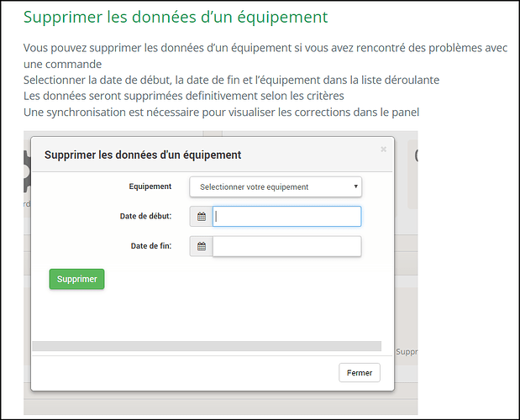Click the green Supprimer button
The width and height of the screenshot is (520, 420).
(x=77, y=279)
